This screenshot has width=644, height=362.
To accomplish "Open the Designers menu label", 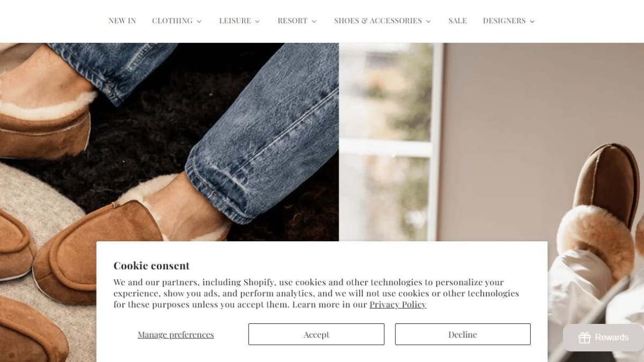I will [504, 21].
